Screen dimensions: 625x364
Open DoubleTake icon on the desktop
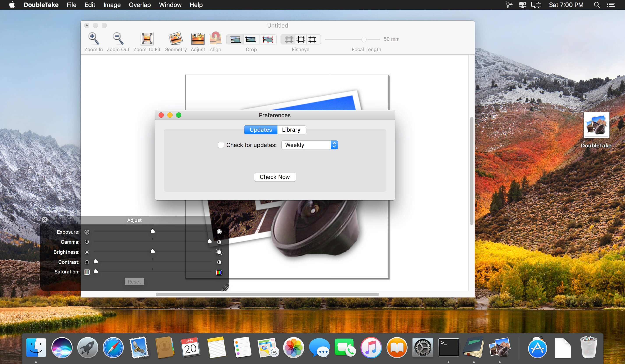click(596, 125)
